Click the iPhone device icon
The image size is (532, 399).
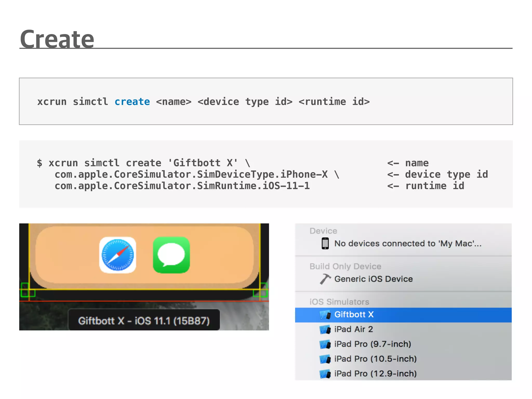(325, 243)
